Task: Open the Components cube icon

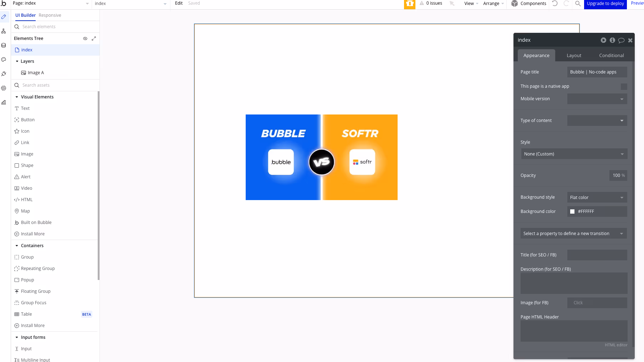Action: coord(514,3)
